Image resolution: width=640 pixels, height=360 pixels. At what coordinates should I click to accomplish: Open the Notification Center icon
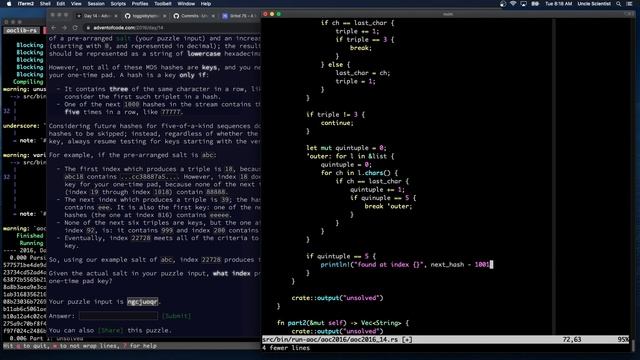tap(629, 4)
